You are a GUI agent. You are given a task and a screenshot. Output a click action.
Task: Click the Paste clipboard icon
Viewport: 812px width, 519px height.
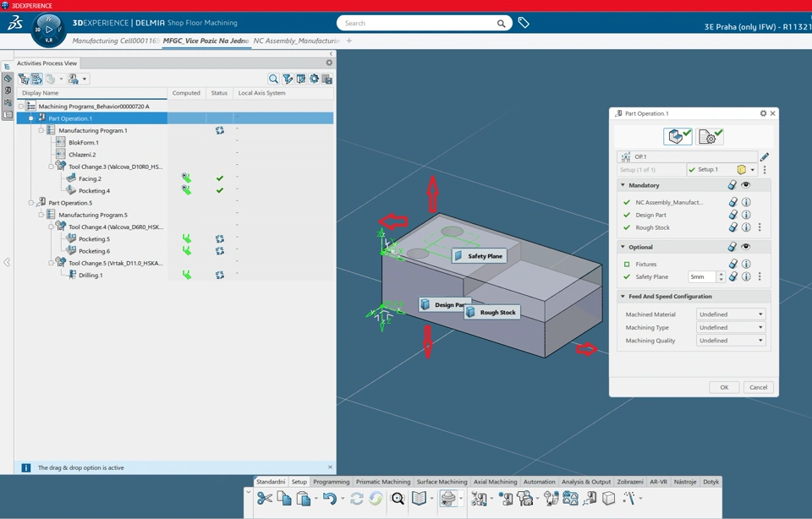pyautogui.click(x=304, y=499)
